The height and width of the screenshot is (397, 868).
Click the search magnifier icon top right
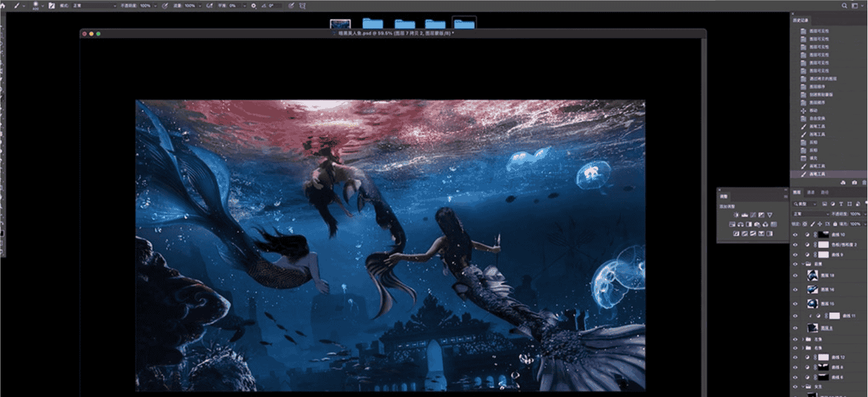pyautogui.click(x=844, y=5)
